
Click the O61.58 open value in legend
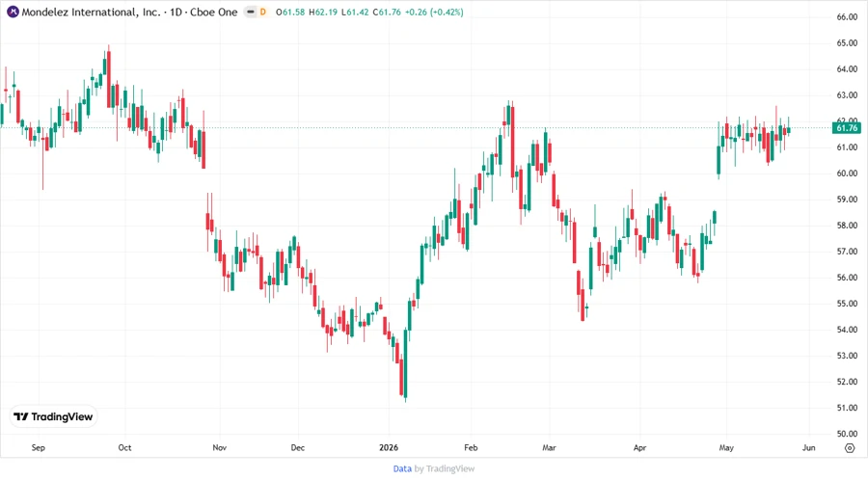point(290,13)
